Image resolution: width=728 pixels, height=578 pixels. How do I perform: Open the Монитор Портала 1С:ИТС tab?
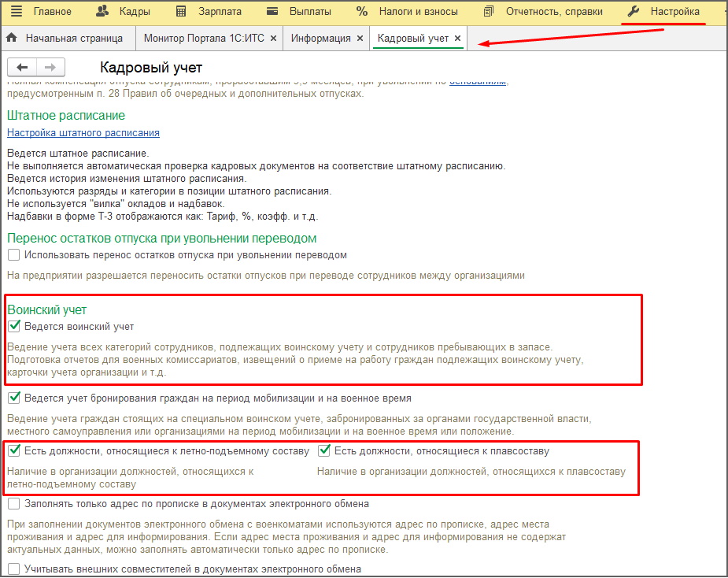tap(205, 38)
